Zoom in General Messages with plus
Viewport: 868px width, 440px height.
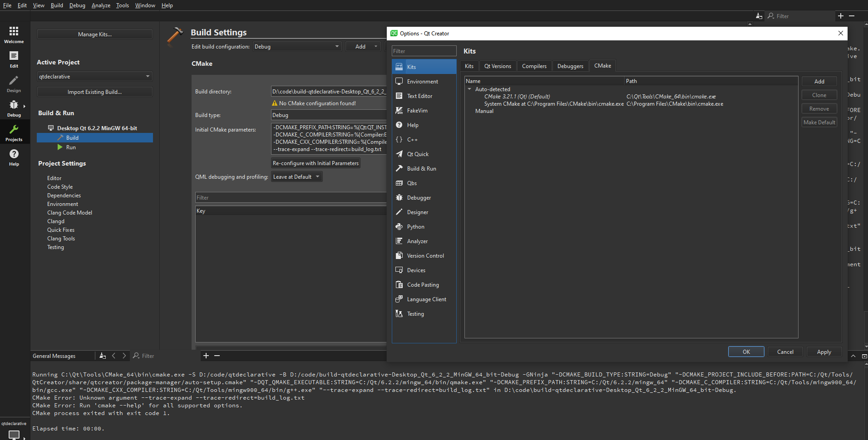click(x=206, y=356)
